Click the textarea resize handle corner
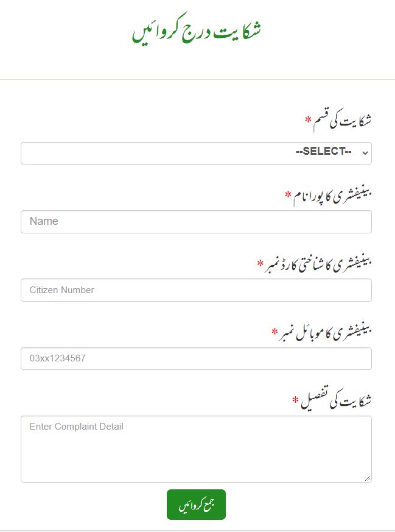This screenshot has height=532, width=395. pos(368,478)
